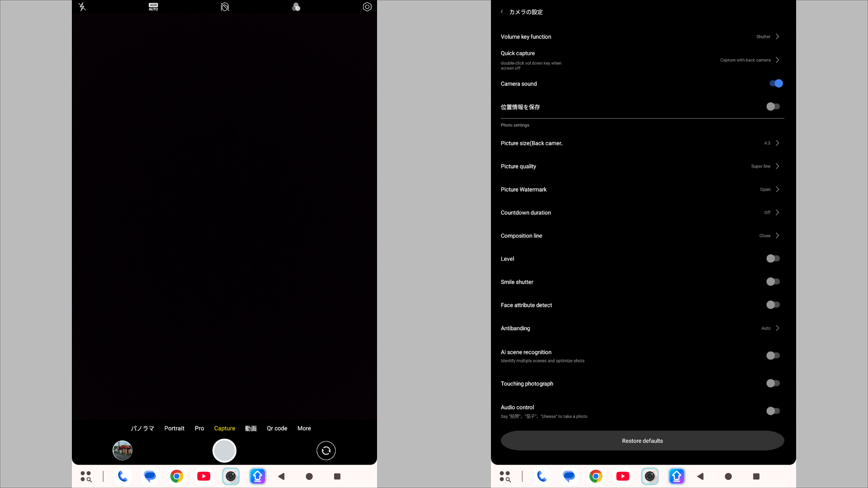Screen dimensions: 868x488
Task: Tap the HDR Auto icon
Action: pyautogui.click(x=153, y=6)
